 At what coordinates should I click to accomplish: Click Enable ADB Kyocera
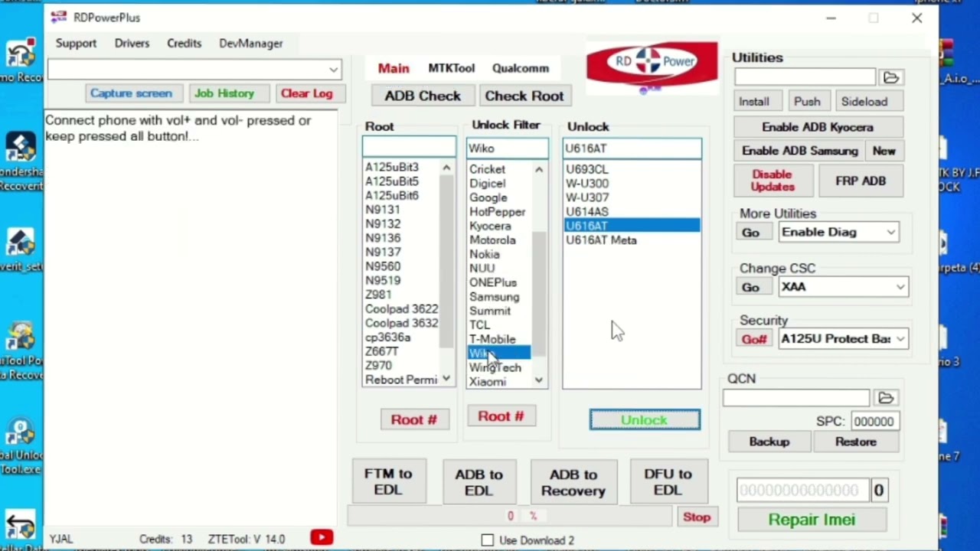[x=818, y=127]
